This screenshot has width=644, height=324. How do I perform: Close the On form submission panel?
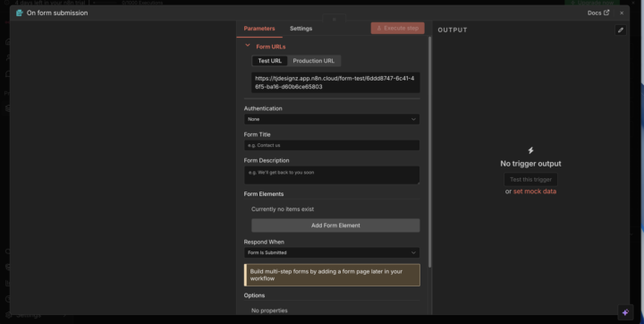pyautogui.click(x=622, y=13)
